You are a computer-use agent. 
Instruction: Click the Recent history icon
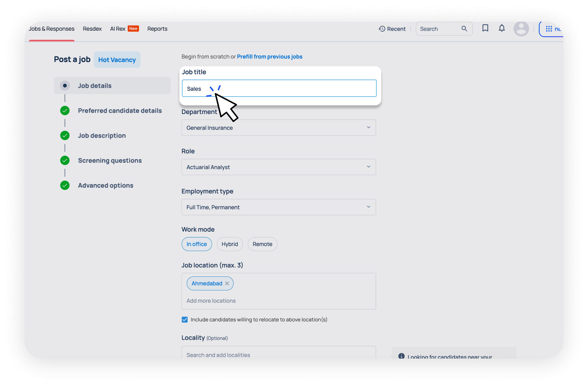click(382, 29)
